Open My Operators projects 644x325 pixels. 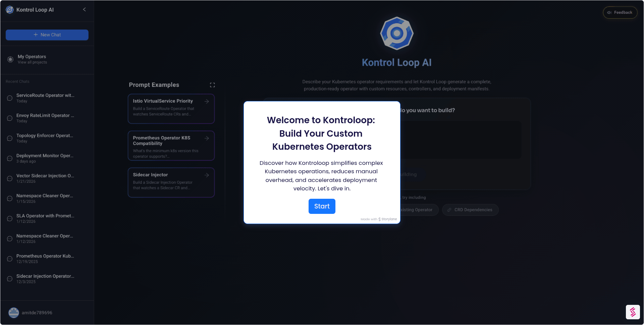coord(47,59)
